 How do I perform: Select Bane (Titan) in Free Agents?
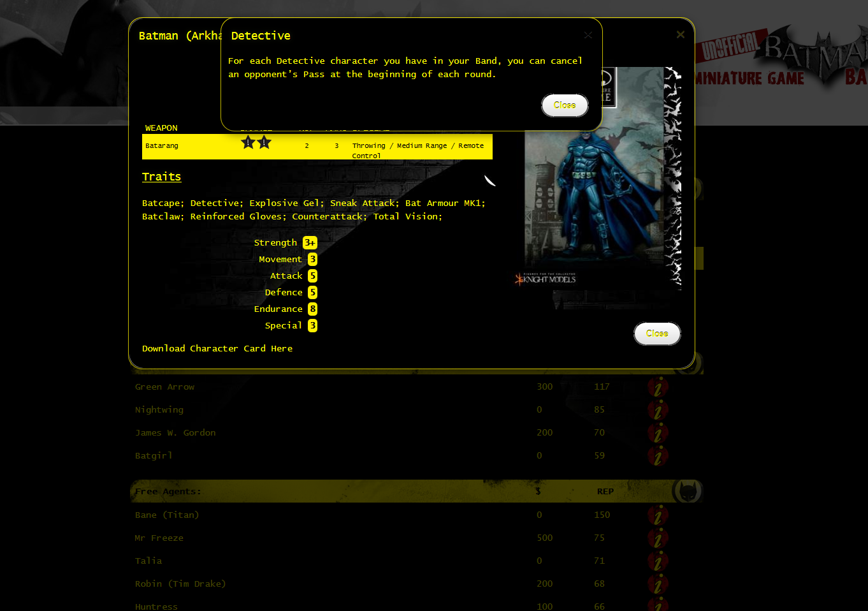click(x=167, y=515)
